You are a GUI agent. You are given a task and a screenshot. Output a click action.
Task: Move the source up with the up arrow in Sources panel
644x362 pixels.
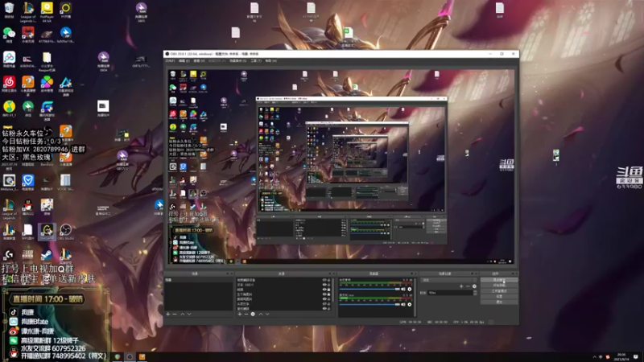tap(261, 314)
